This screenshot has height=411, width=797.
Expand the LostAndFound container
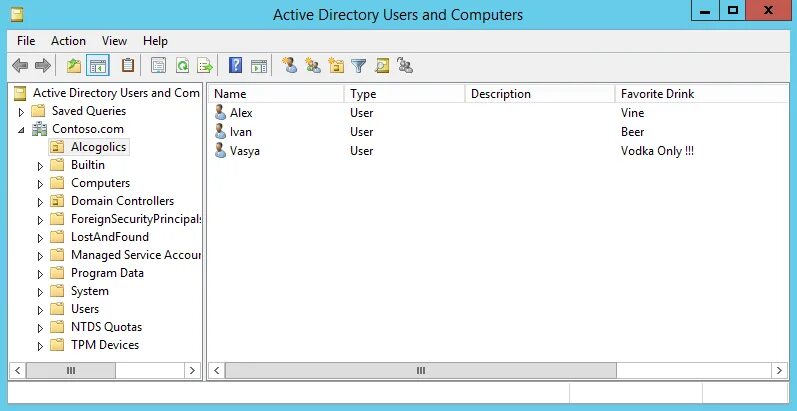pyautogui.click(x=41, y=238)
